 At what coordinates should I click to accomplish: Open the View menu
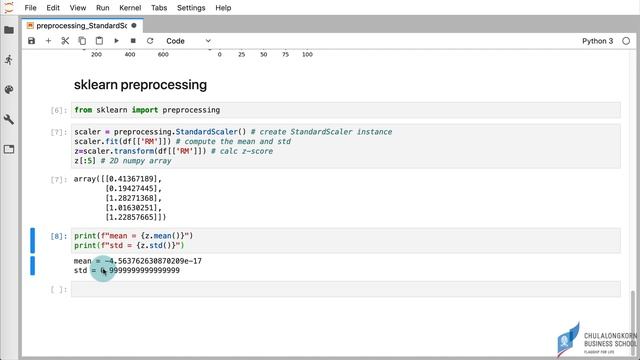click(x=78, y=8)
